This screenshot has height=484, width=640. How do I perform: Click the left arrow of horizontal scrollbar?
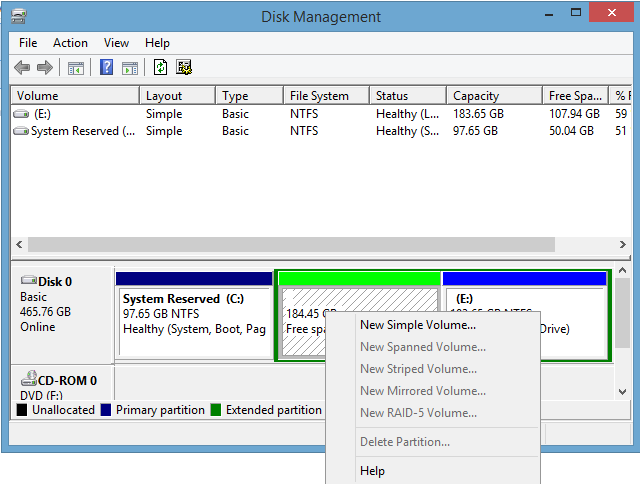pos(19,244)
